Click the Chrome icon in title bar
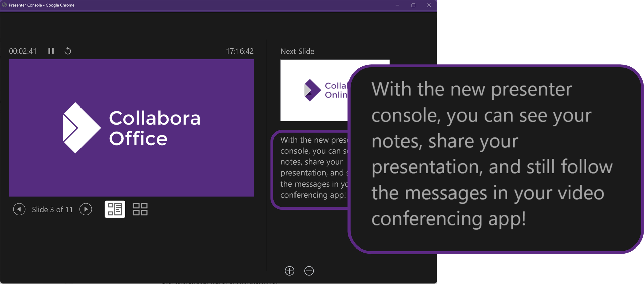 (x=4, y=5)
